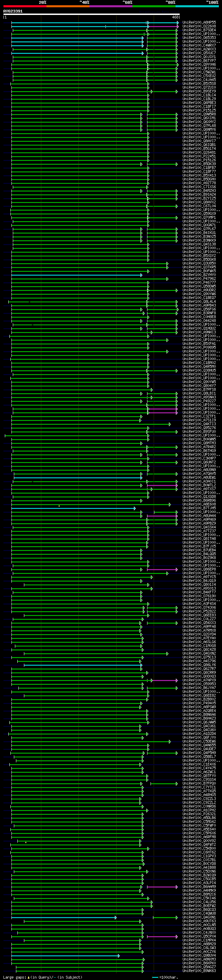The height and width of the screenshot is (980, 222).
Task: Select the UniRef100_Q8AVI7 entry
Action: [199, 141]
